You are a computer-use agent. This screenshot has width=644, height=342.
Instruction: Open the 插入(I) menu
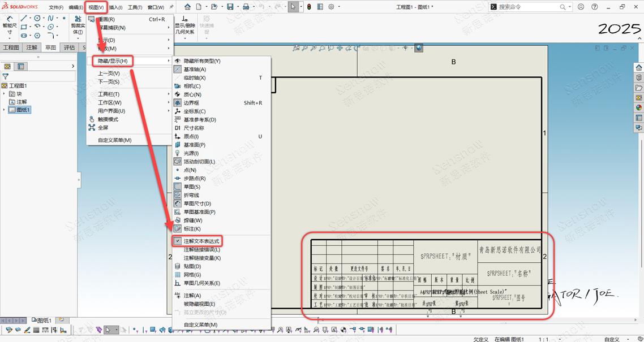(x=115, y=7)
